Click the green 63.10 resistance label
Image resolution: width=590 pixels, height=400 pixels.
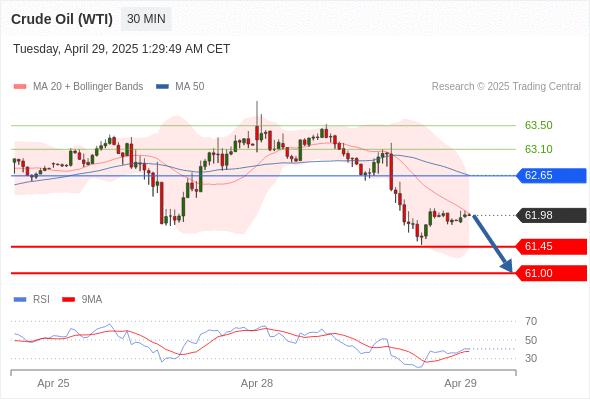coord(538,149)
